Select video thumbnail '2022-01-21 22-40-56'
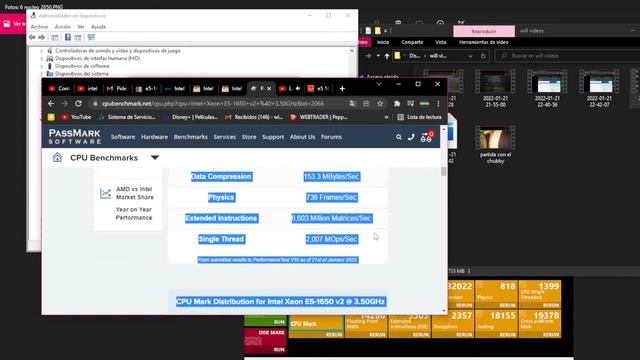The height and width of the screenshot is (360, 640). point(547,89)
